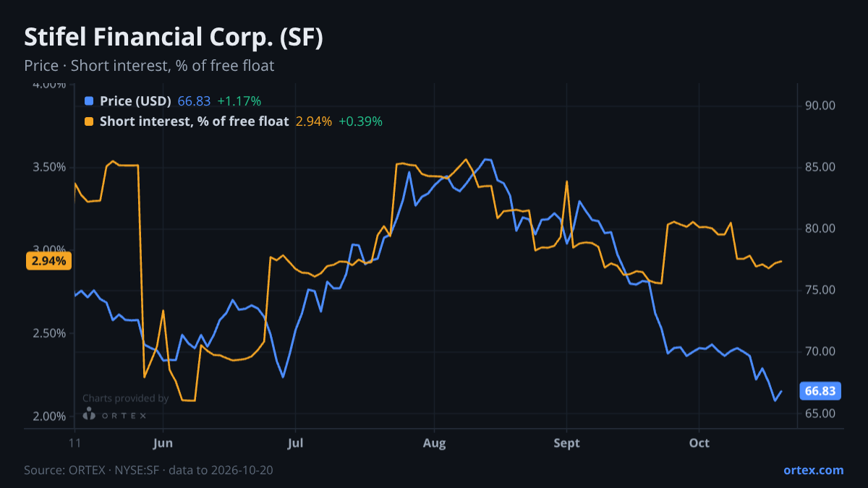
Task: Click the 2.50% left axis label
Action: [48, 333]
